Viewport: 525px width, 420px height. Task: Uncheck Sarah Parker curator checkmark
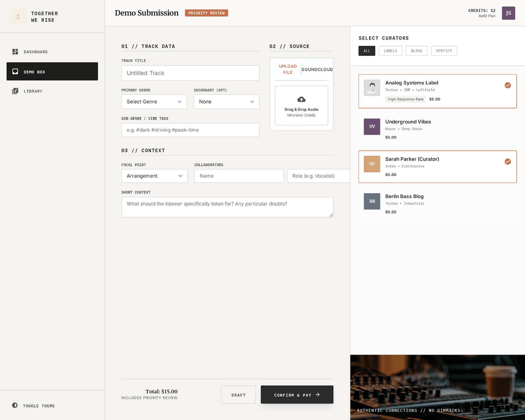(507, 162)
